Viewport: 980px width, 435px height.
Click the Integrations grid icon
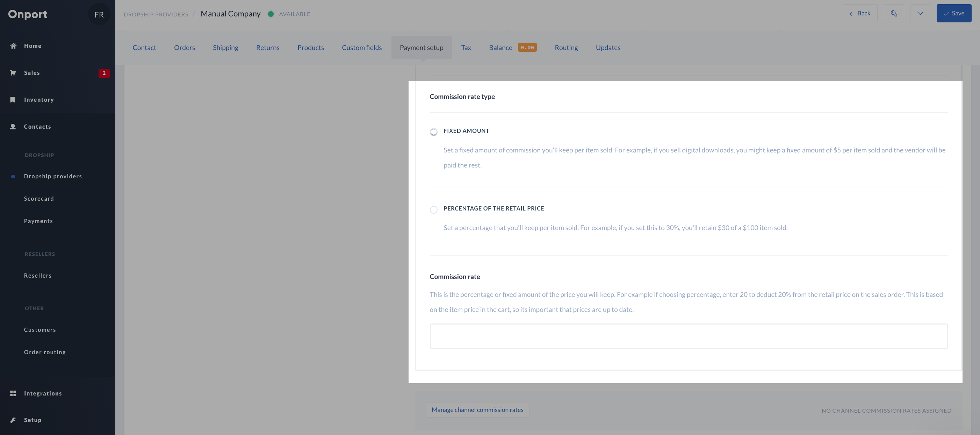pyautogui.click(x=13, y=393)
